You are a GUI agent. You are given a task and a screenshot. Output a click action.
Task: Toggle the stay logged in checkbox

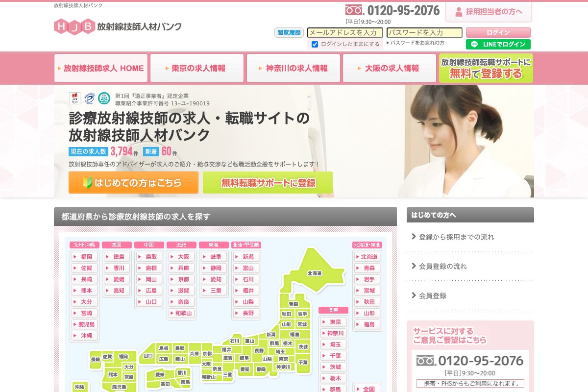pos(315,44)
